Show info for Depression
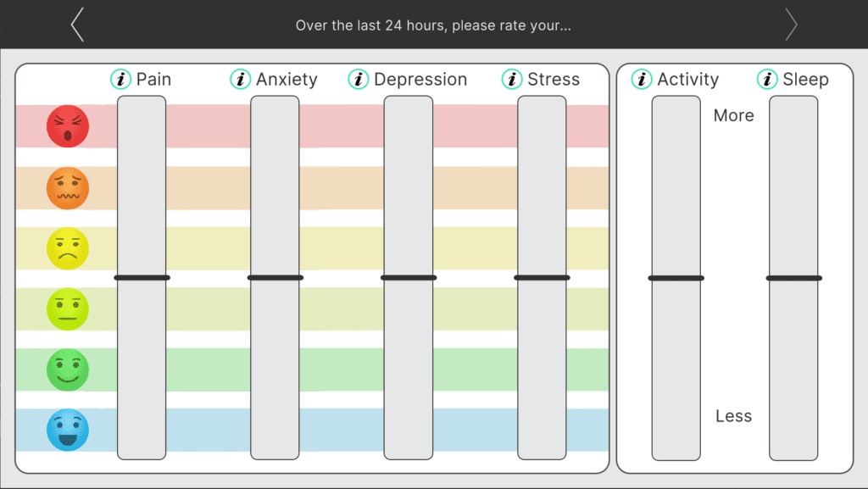Image resolution: width=868 pixels, height=489 pixels. [359, 80]
